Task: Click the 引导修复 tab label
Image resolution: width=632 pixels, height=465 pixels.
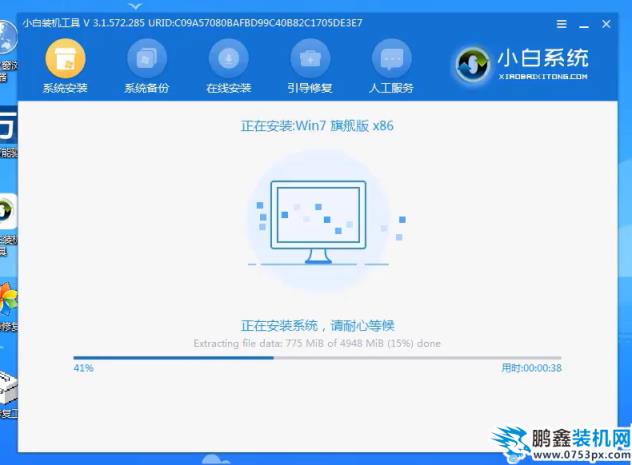Action: (x=310, y=88)
